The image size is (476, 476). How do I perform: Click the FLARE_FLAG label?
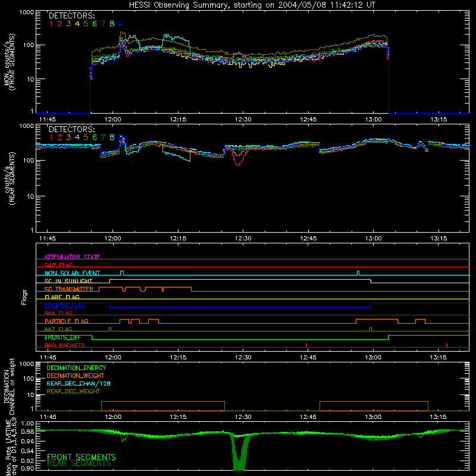click(62, 297)
